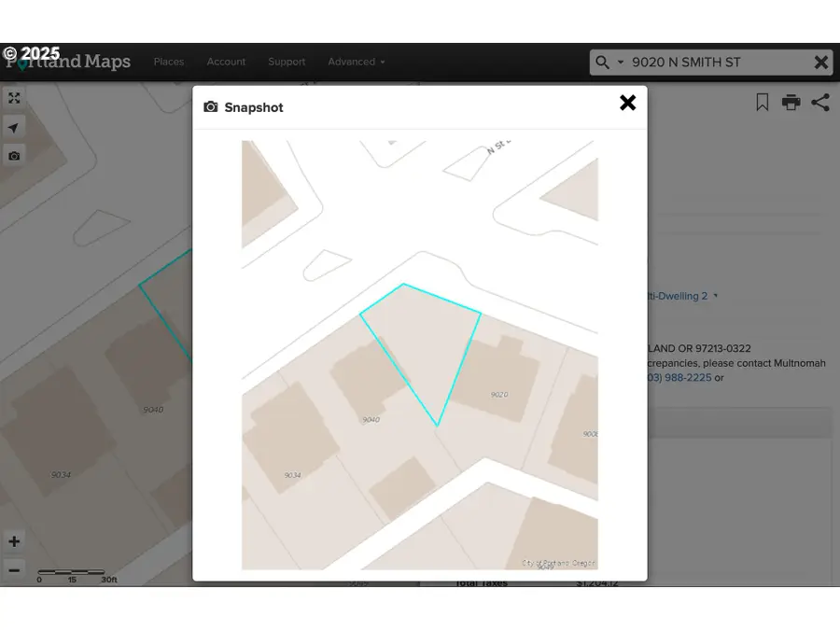Screen dimensions: 840x630
Task: Expand the map to fullscreen
Action: pos(14,97)
